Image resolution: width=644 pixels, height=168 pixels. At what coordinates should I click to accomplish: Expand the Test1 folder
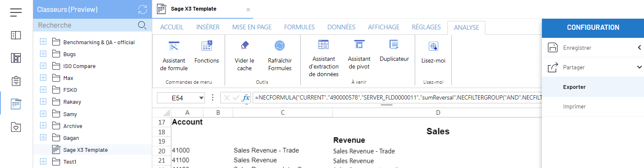click(x=43, y=162)
